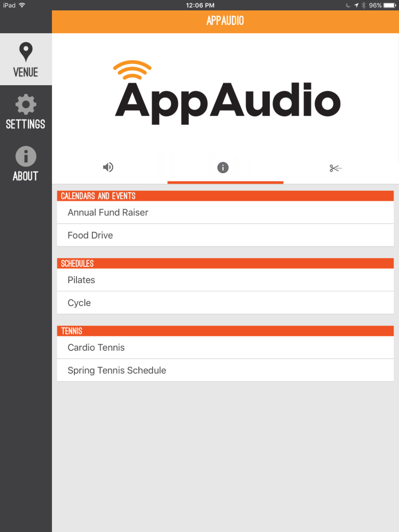The height and width of the screenshot is (532, 399).
Task: Tap the 12:06 PM clock
Action: 200,5
